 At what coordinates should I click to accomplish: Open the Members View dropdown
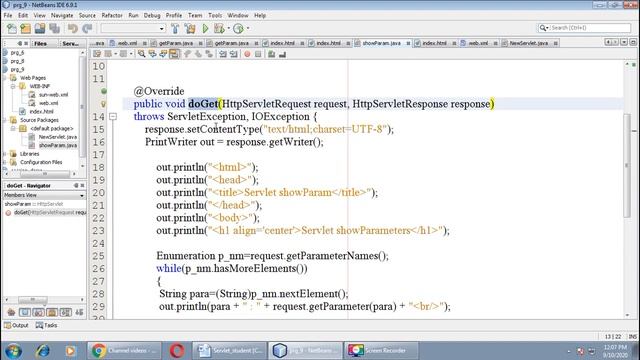pyautogui.click(x=44, y=195)
